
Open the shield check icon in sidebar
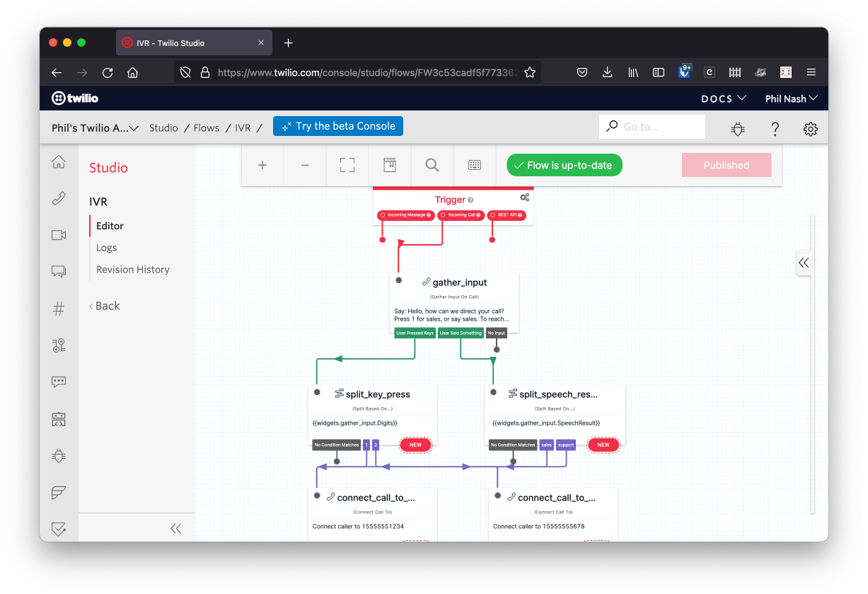59,529
